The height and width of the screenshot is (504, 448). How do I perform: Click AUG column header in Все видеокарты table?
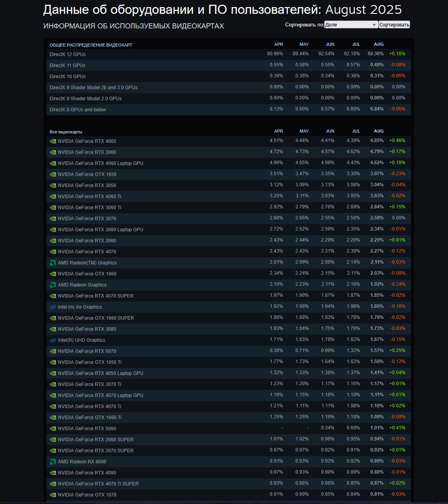pos(379,131)
